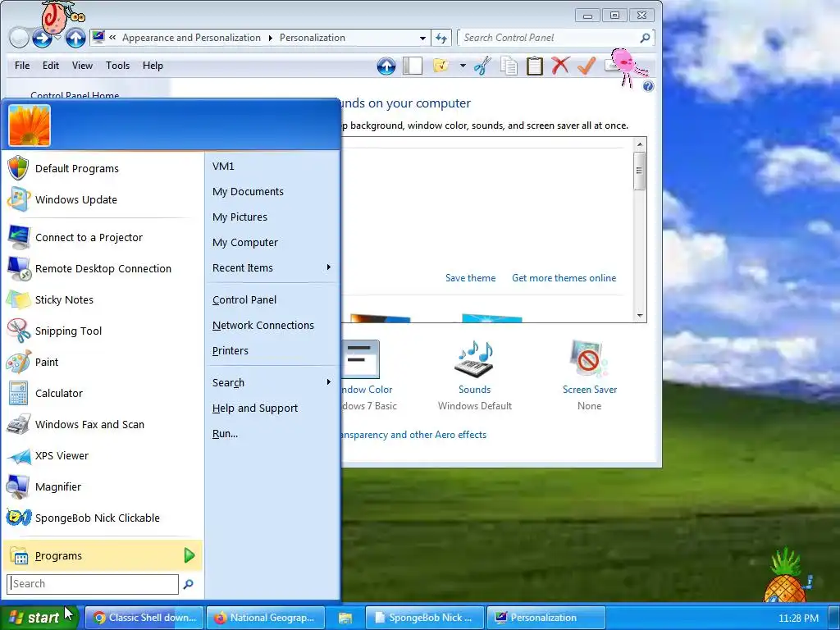This screenshot has width=840, height=630.
Task: Click the Search Control Panel box
Action: coord(556,38)
